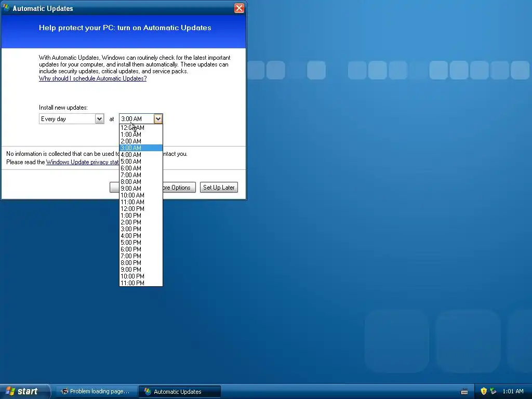Choose the highlighted 3:00 AM entry
This screenshot has height=399, width=532.
[x=141, y=148]
